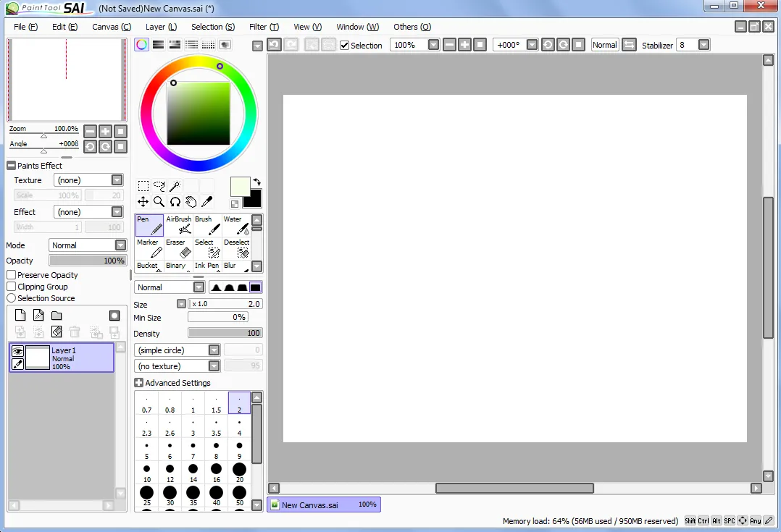Create a new normal layer

click(20, 315)
